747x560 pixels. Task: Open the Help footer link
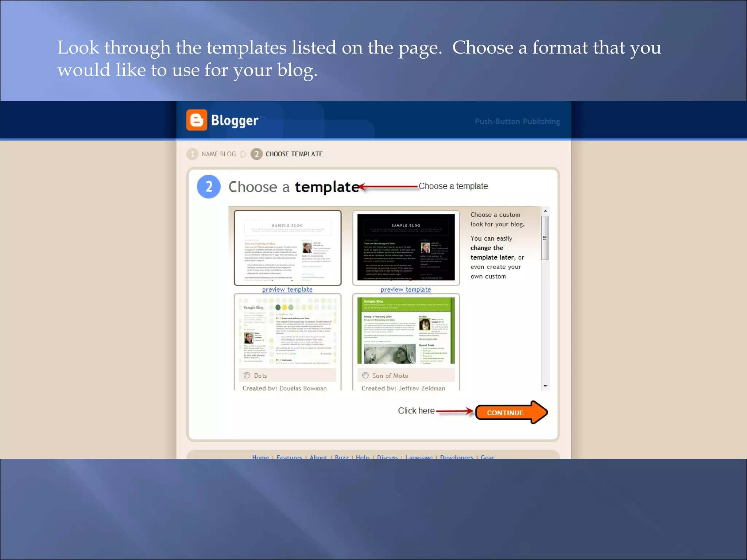pyautogui.click(x=363, y=457)
